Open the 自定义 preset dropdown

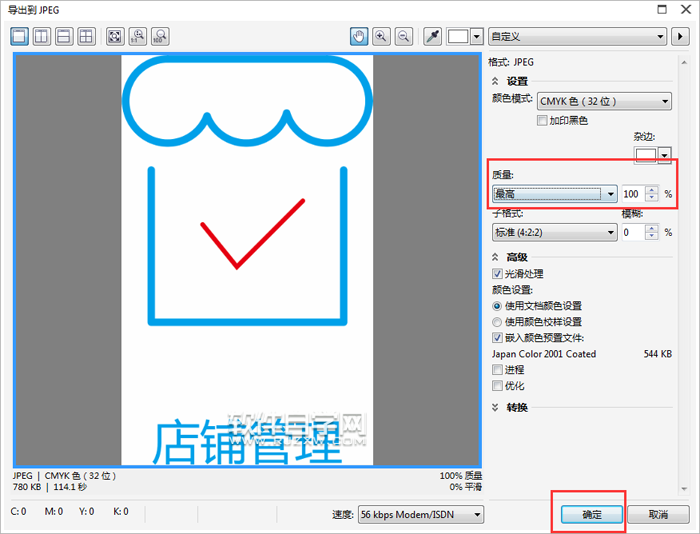coord(577,36)
